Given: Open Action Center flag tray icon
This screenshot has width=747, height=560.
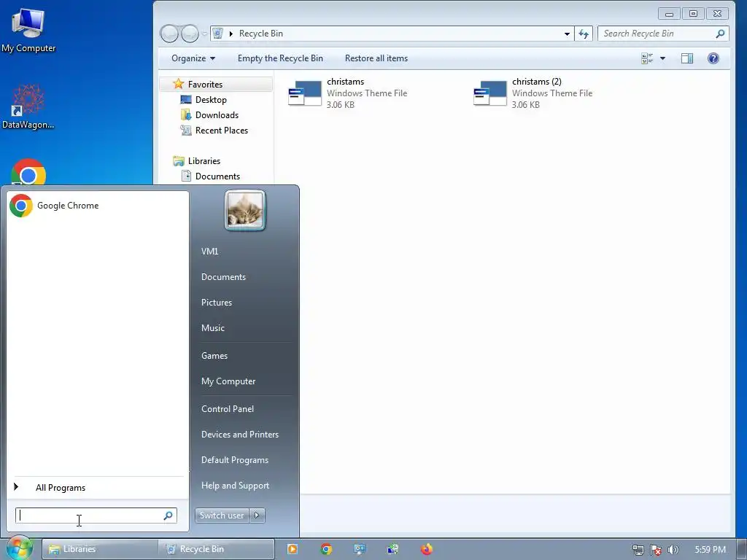Looking at the screenshot, I should point(656,550).
